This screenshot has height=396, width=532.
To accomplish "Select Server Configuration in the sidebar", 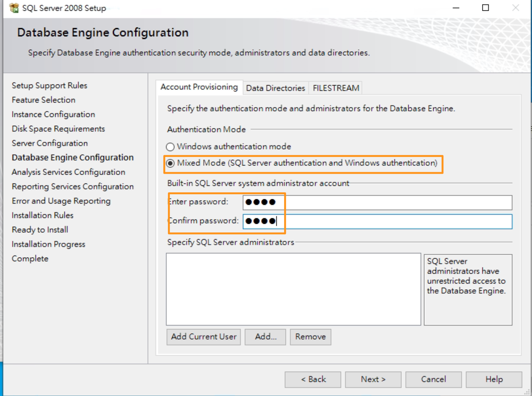I will click(50, 143).
